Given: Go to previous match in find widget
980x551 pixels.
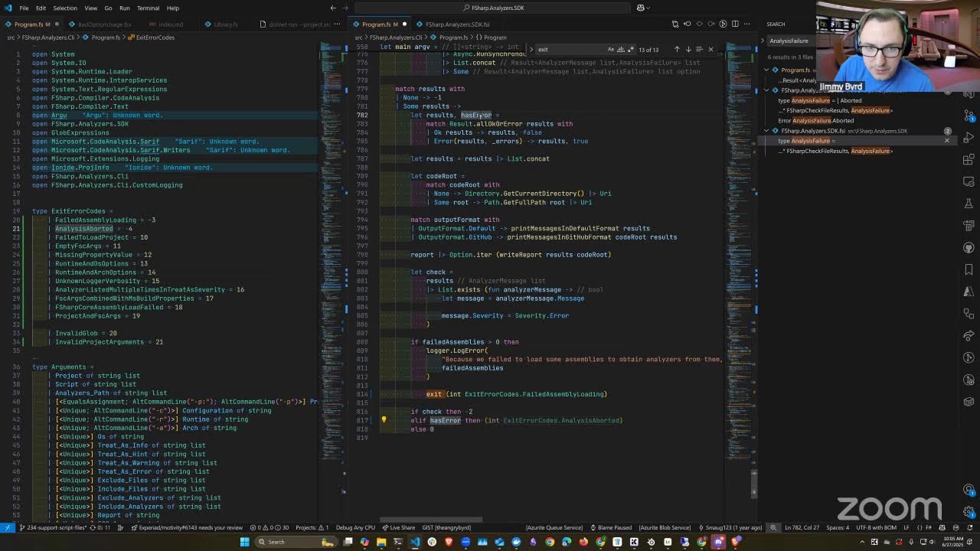Looking at the screenshot, I should coord(677,50).
